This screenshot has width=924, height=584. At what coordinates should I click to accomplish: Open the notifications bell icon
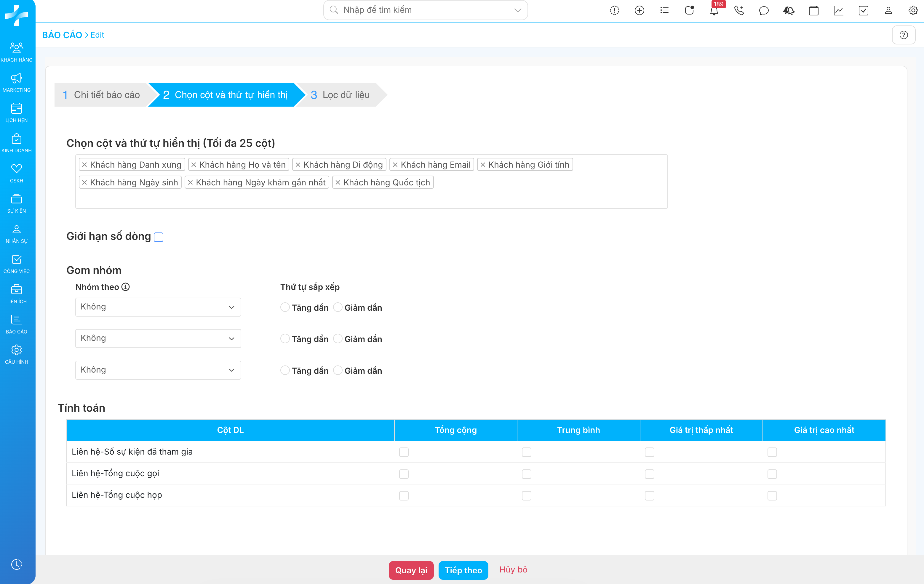(x=714, y=10)
